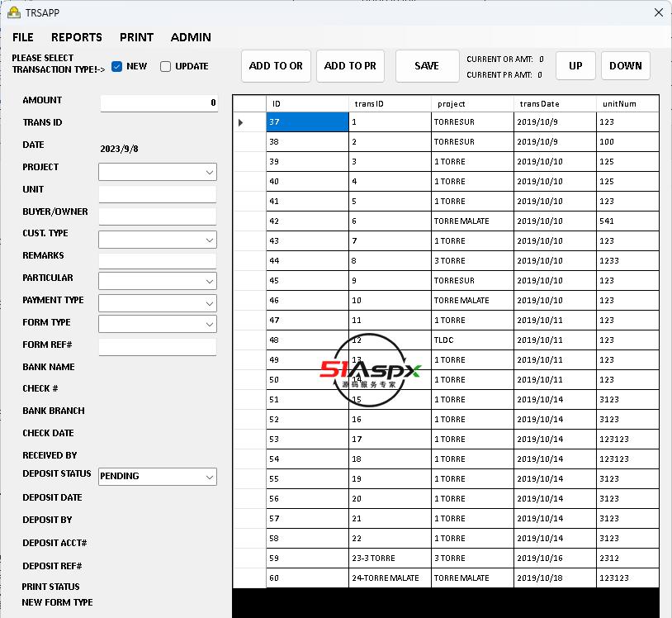The height and width of the screenshot is (618, 672).
Task: Click unitNum 100 cell in row 38
Action: coord(627,142)
